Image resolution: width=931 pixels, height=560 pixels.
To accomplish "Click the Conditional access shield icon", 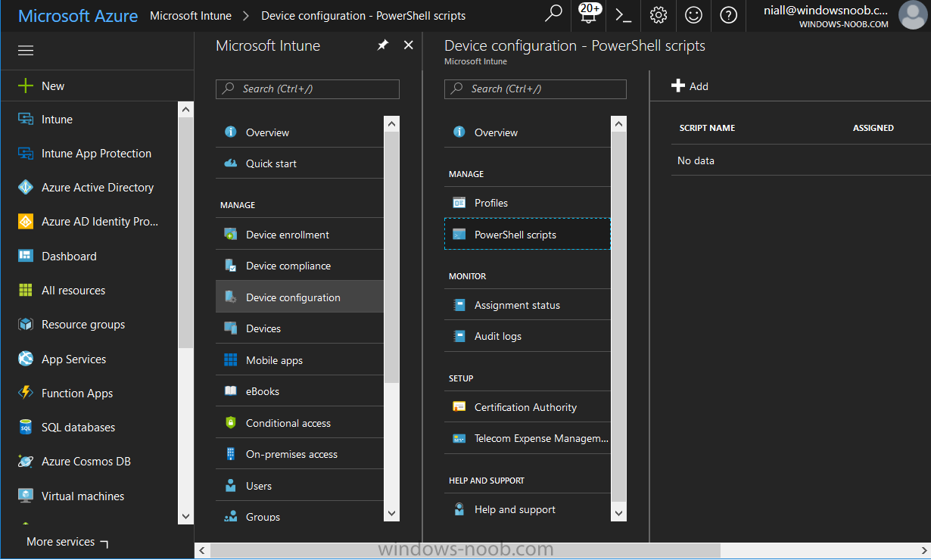I will point(231,423).
